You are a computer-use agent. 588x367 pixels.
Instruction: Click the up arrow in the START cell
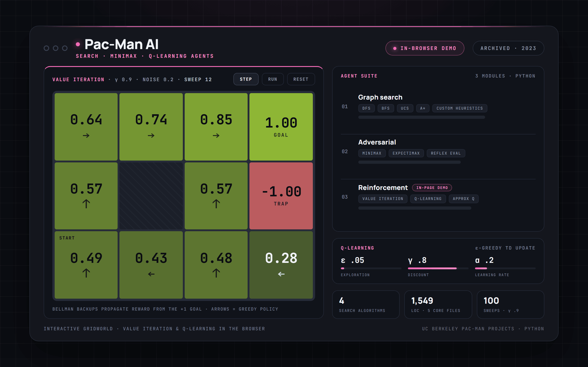click(86, 273)
